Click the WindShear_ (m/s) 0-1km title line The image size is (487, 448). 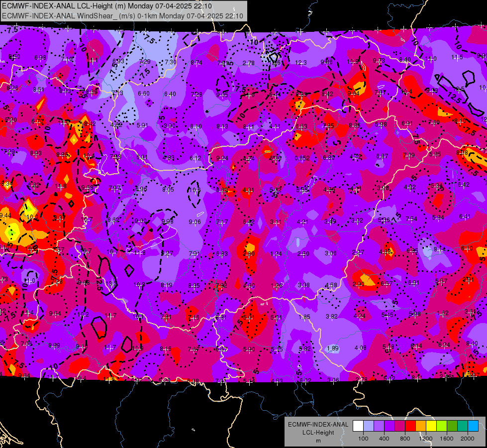click(122, 16)
